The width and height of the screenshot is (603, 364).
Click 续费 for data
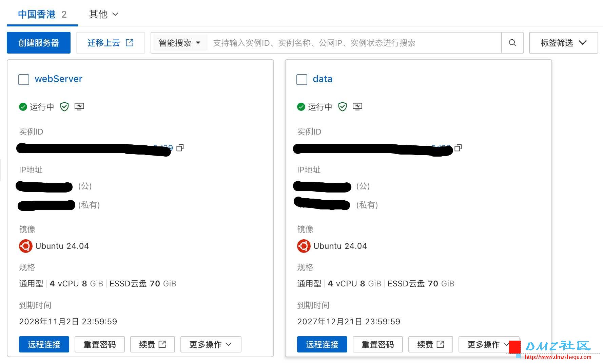pyautogui.click(x=431, y=344)
